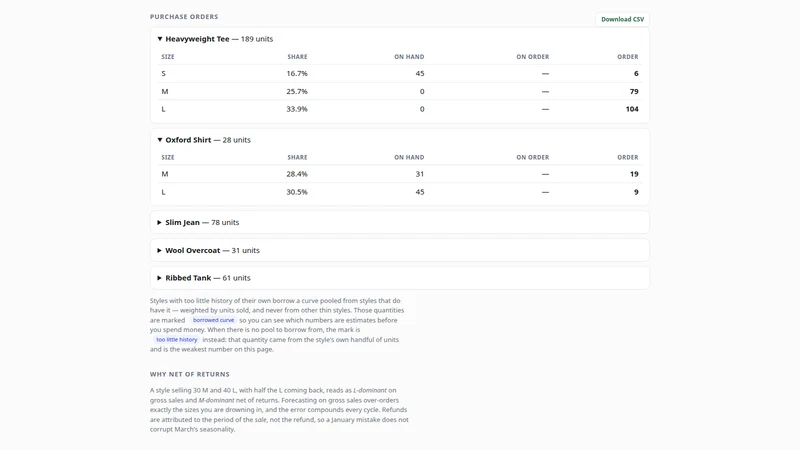The width and height of the screenshot is (800, 450).
Task: Click the 33.9% share value
Action: pos(297,109)
